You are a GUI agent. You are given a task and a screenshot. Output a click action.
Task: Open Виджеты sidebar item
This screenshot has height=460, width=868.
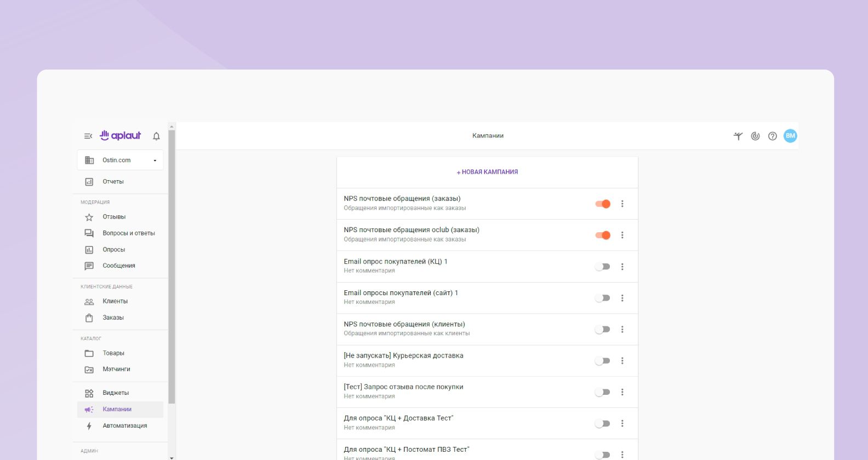(116, 393)
